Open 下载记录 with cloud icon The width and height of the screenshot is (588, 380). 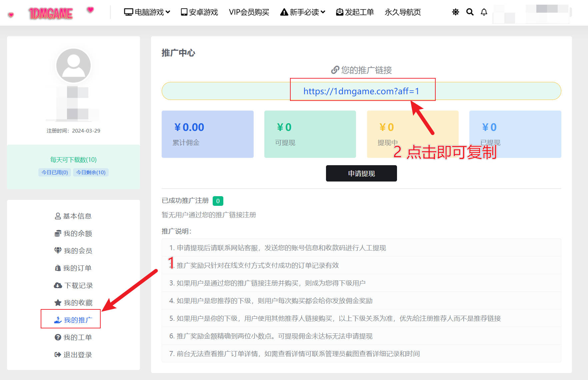(73, 285)
